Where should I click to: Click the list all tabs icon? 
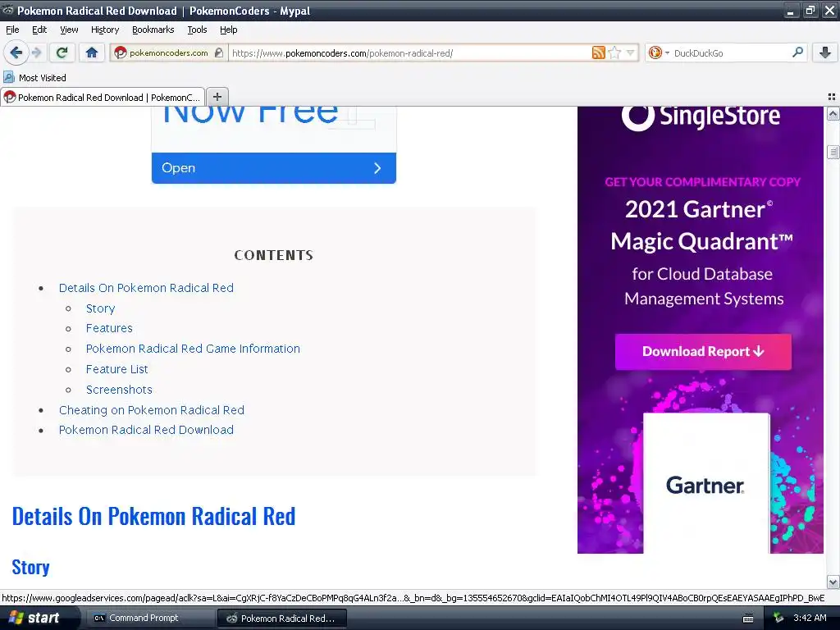[x=832, y=97]
